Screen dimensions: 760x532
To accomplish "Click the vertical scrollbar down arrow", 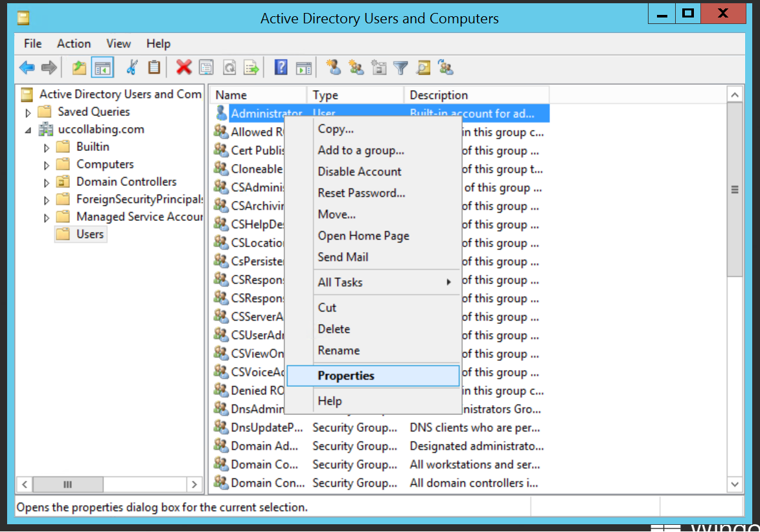I will coord(735,484).
